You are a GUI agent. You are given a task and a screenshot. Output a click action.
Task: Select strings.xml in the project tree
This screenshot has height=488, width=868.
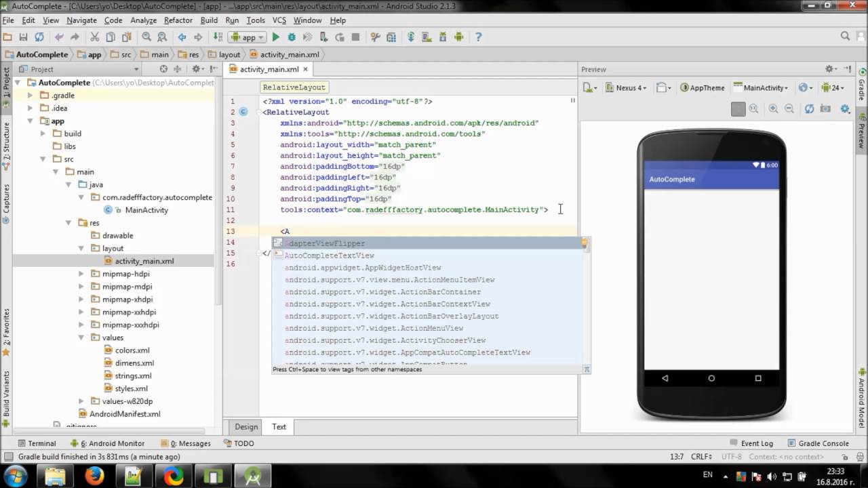pos(133,375)
